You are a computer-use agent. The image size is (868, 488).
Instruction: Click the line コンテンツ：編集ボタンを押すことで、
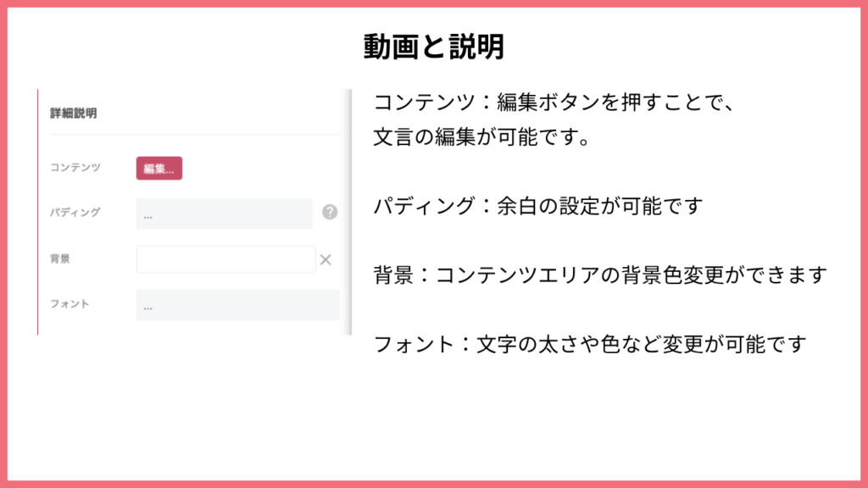pyautogui.click(x=554, y=103)
